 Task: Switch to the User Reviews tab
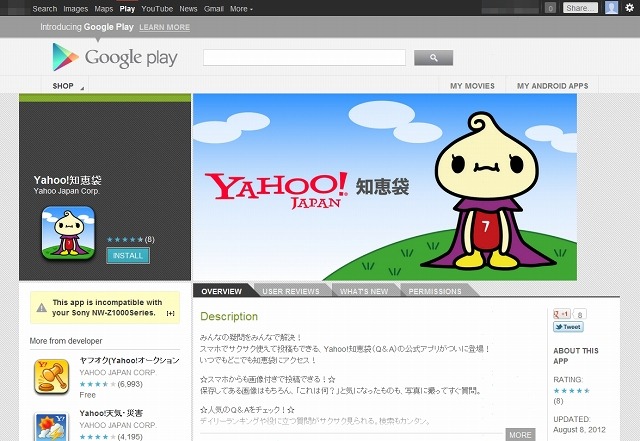tap(291, 291)
